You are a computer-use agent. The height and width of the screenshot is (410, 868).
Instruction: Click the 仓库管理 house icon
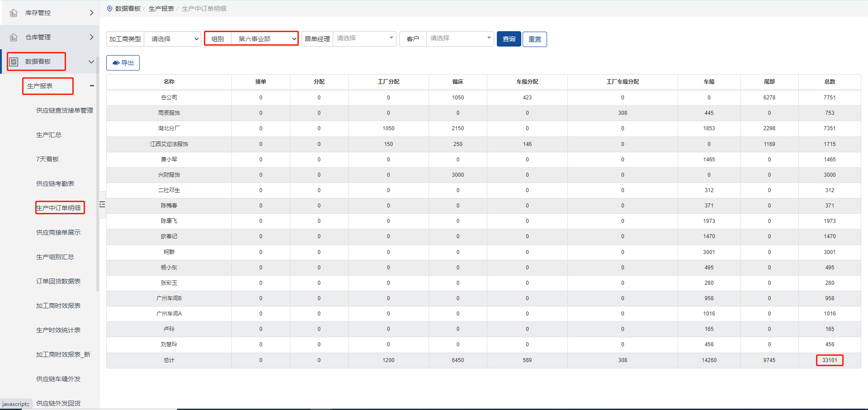(14, 37)
